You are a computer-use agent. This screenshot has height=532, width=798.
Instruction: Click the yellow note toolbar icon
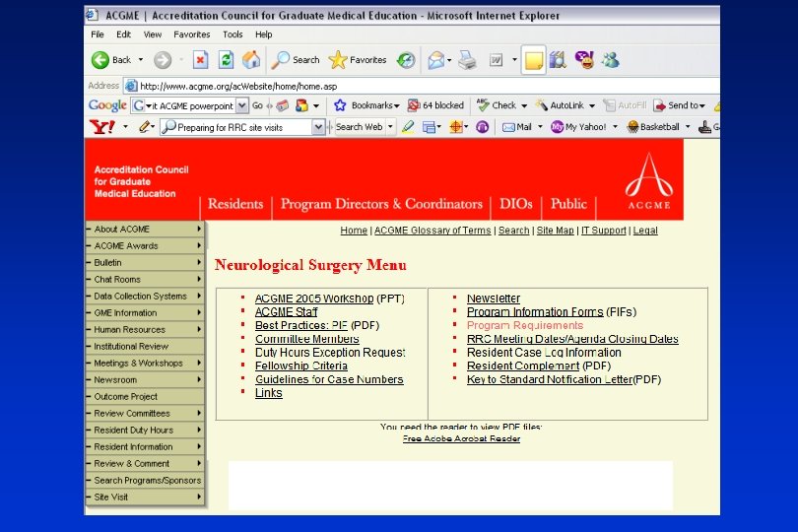click(533, 60)
